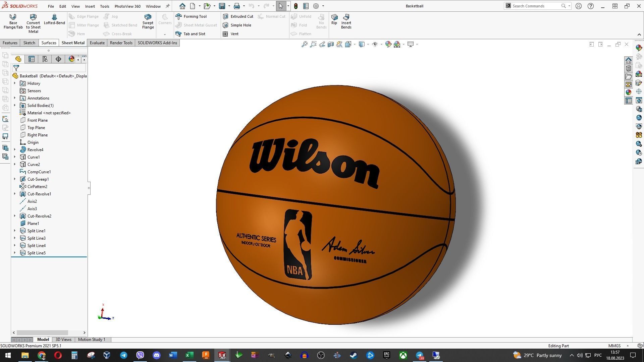
Task: Open the Save dropdown arrow
Action: click(229, 6)
